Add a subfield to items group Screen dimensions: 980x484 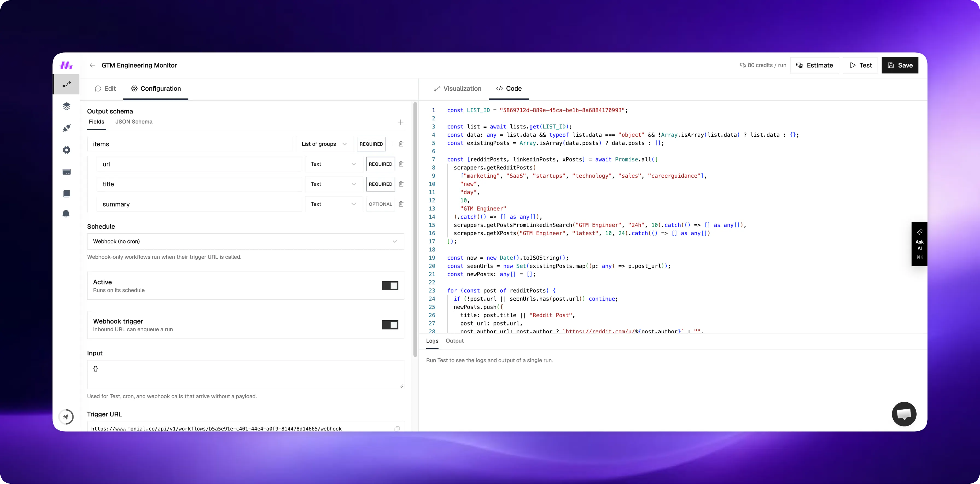392,144
